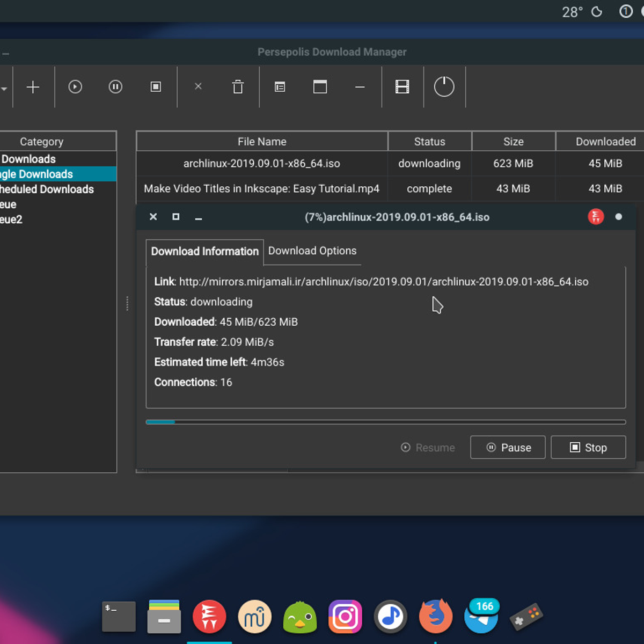Click the plus icon to add a new download
The width and height of the screenshot is (644, 644).
click(33, 87)
